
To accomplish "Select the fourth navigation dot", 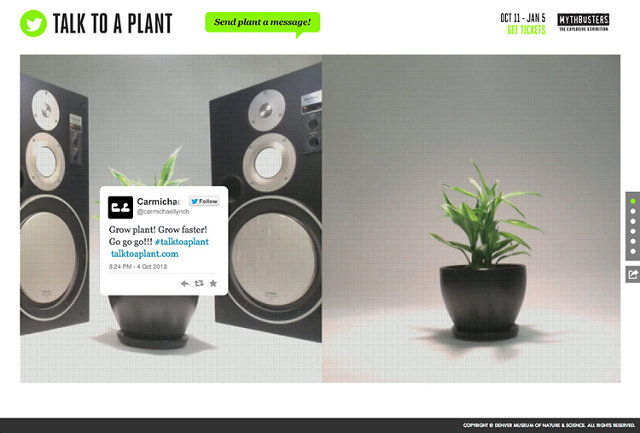I will [x=633, y=231].
